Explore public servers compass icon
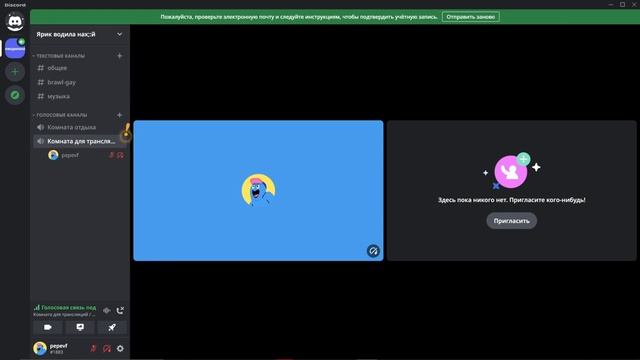This screenshot has height=360, width=640. [x=15, y=96]
